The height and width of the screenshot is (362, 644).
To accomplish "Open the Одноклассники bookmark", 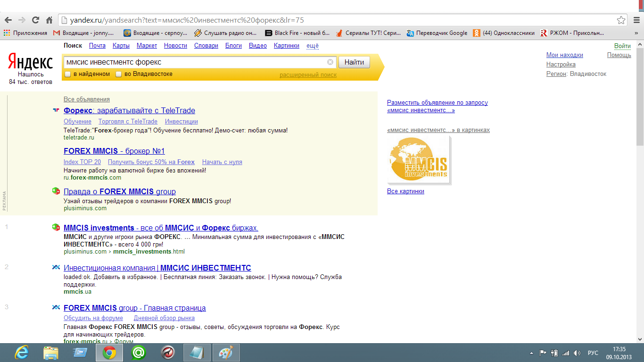I will (x=504, y=33).
